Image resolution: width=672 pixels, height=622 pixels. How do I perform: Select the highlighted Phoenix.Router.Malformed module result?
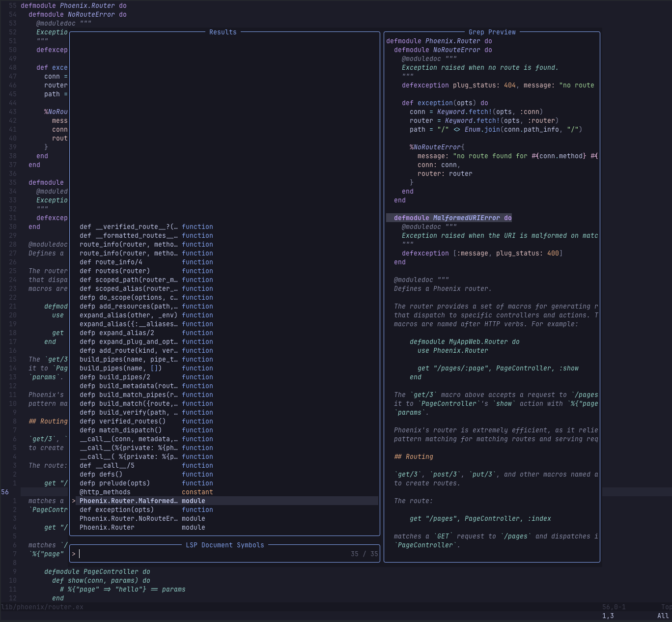(x=129, y=501)
